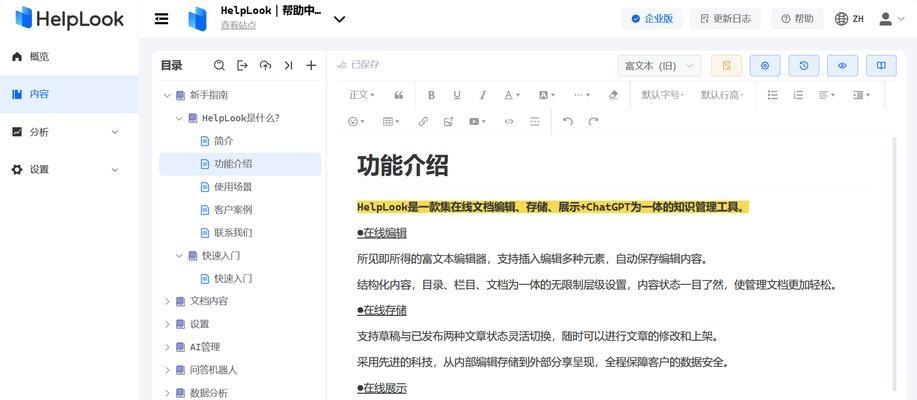917x400 pixels.
Task: Follow the 查看站点 link
Action: (x=238, y=26)
